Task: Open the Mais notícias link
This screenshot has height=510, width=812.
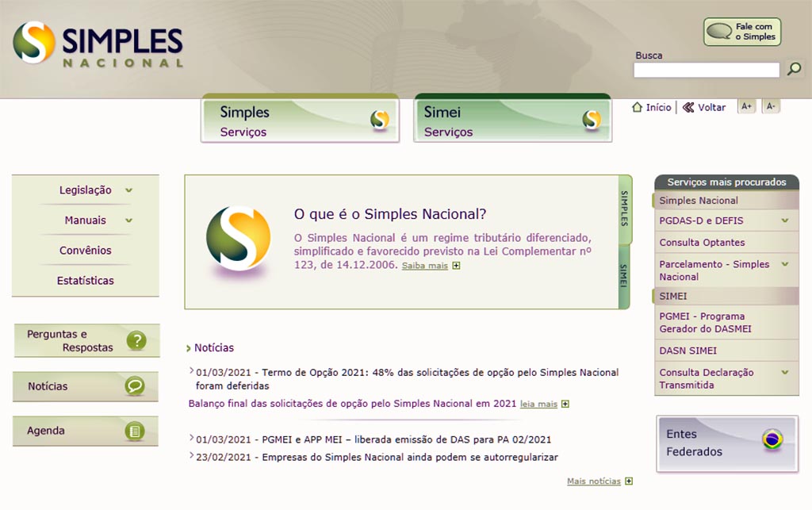Action: pos(593,481)
